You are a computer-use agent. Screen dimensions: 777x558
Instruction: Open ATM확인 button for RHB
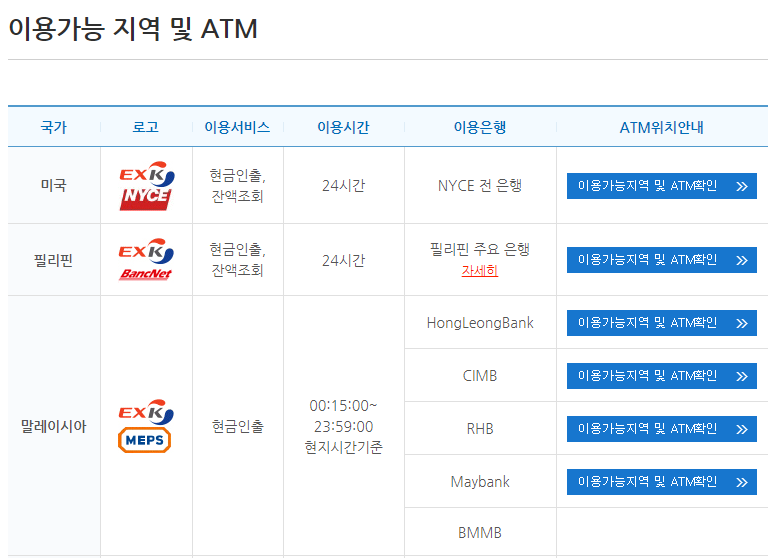click(662, 429)
